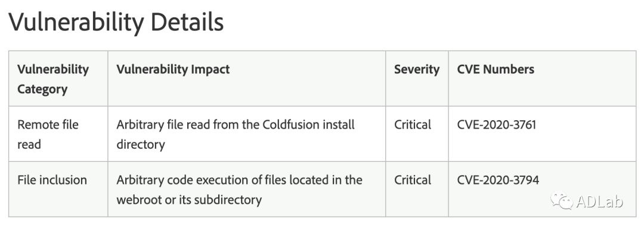Screen dimensions: 644x228
Task: Click the Severity column header
Action: click(416, 69)
